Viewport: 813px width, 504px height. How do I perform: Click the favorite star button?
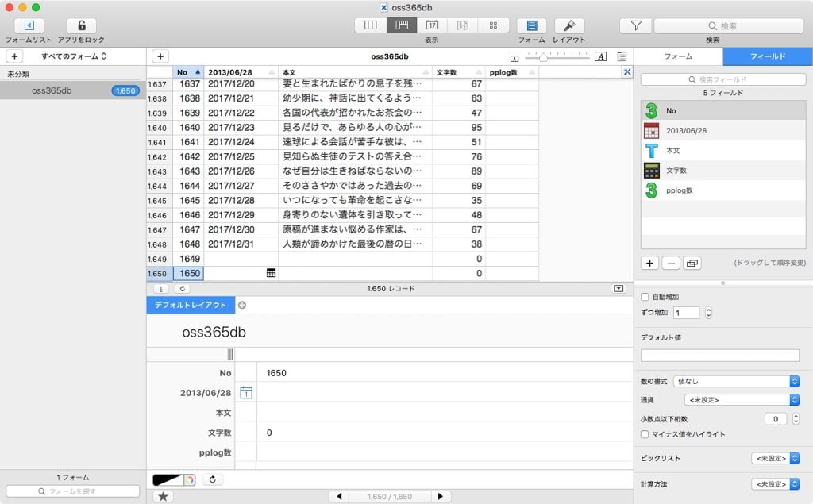(163, 497)
